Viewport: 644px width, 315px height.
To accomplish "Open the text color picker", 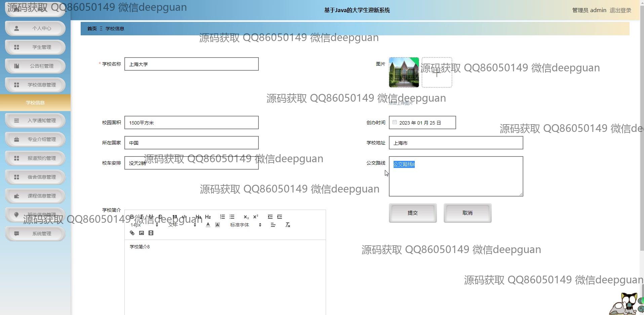I will tap(208, 225).
